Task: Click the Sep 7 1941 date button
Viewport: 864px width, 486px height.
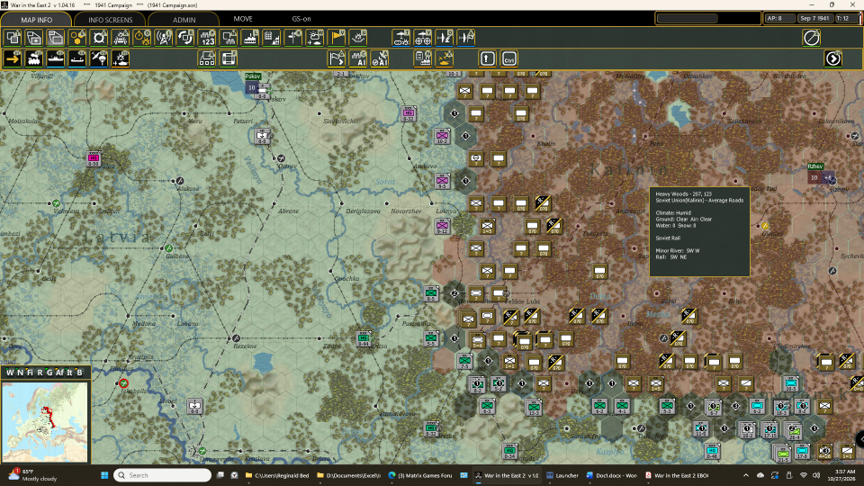Action: click(814, 18)
